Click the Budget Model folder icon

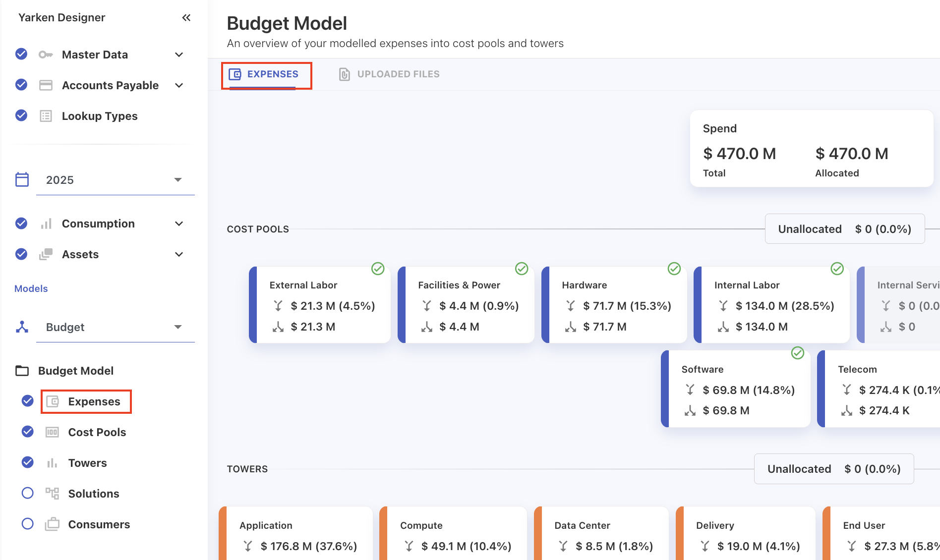tap(22, 371)
